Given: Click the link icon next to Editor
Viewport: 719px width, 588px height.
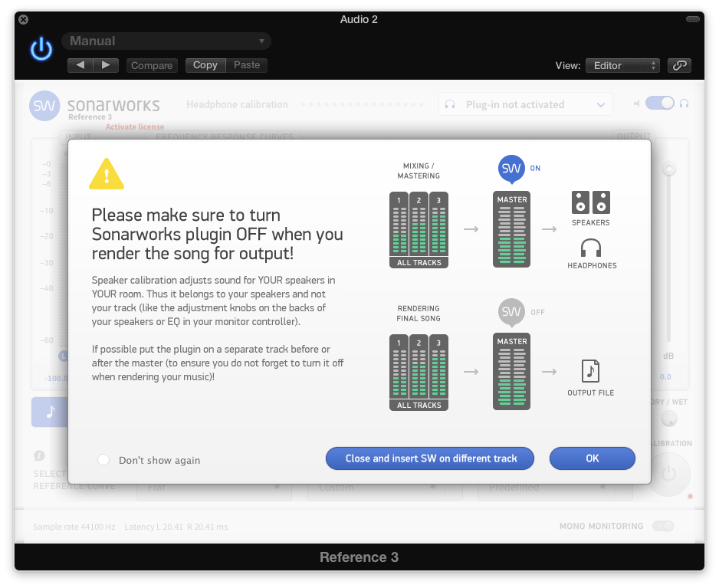Looking at the screenshot, I should point(679,66).
